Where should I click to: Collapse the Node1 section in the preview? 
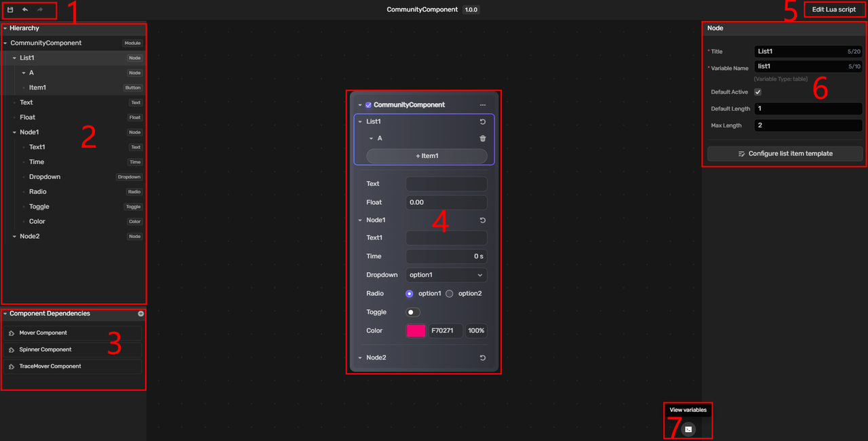[x=360, y=219]
